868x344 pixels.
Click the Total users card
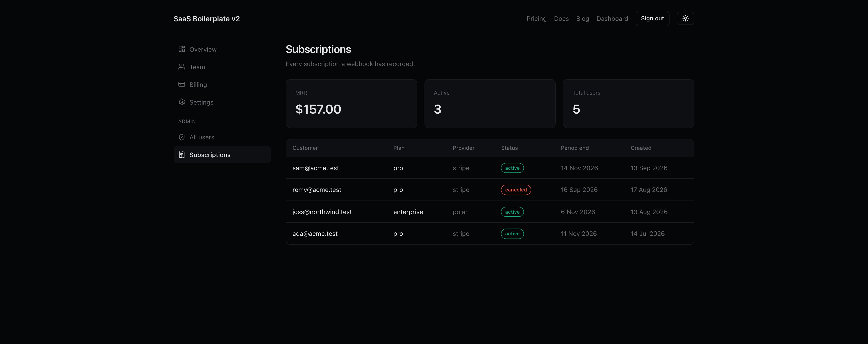628,103
